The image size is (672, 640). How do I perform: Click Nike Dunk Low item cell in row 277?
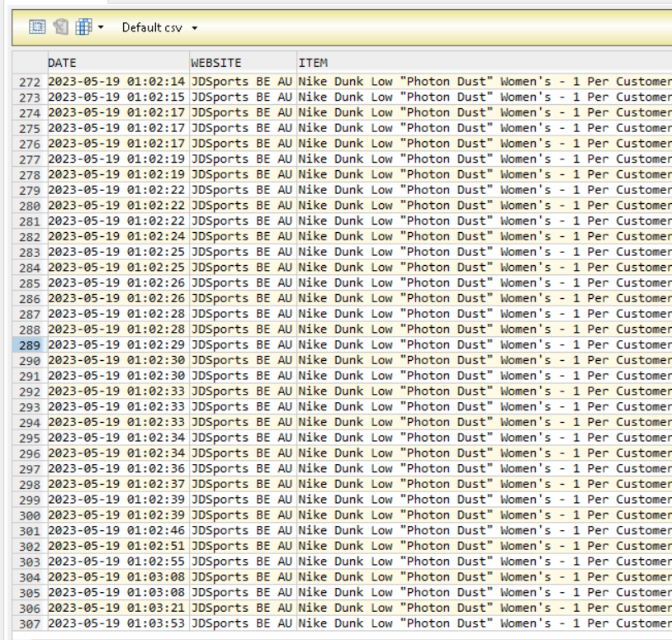pos(485,159)
